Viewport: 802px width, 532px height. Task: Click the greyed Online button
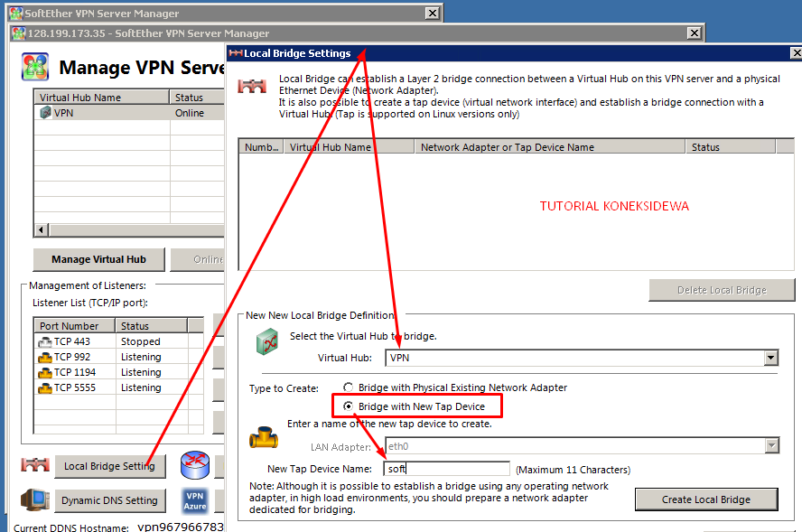(x=198, y=259)
